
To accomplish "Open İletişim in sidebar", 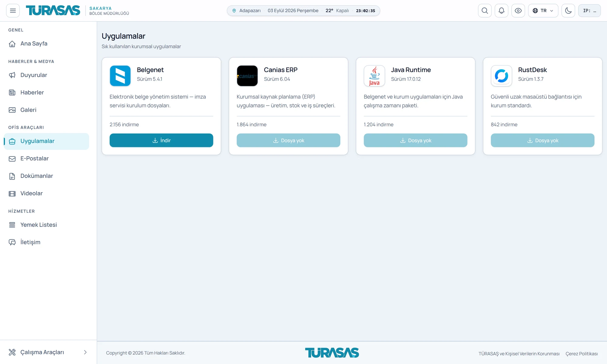I will pos(46,242).
